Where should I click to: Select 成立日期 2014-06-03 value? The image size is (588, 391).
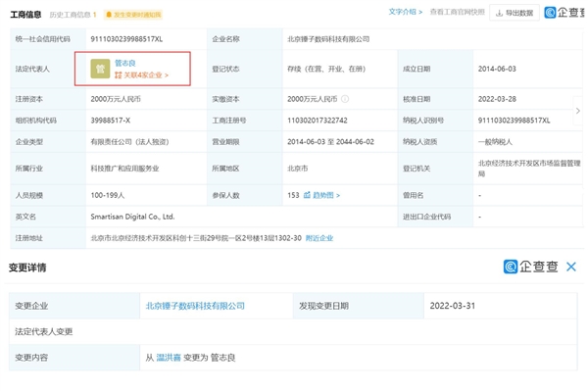(497, 69)
